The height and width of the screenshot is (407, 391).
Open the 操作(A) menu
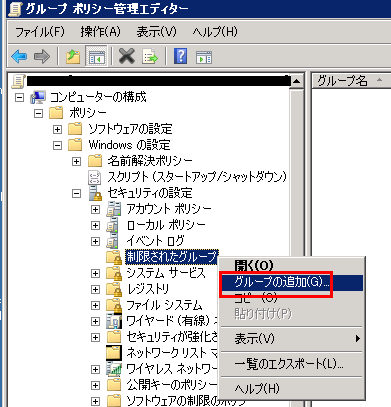click(100, 32)
